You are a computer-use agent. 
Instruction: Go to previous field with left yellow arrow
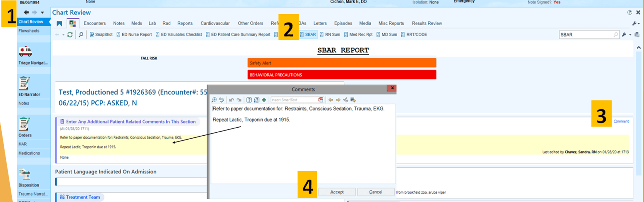[331, 100]
